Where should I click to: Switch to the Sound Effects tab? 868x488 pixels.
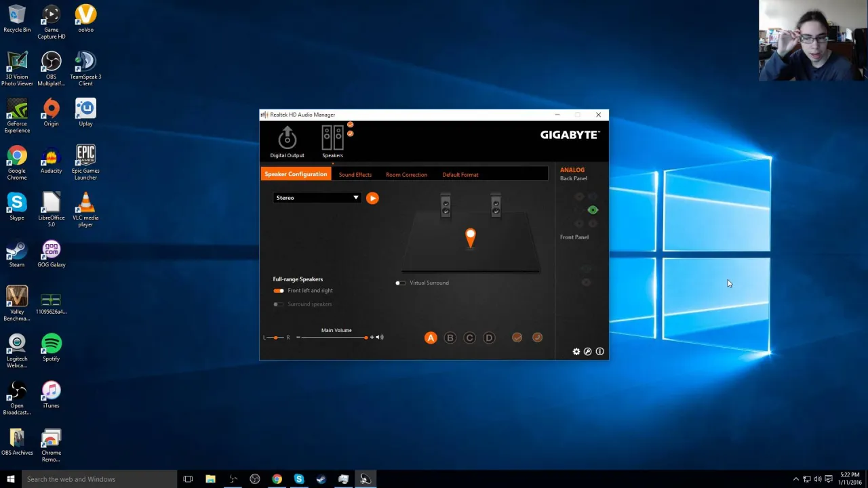355,174
